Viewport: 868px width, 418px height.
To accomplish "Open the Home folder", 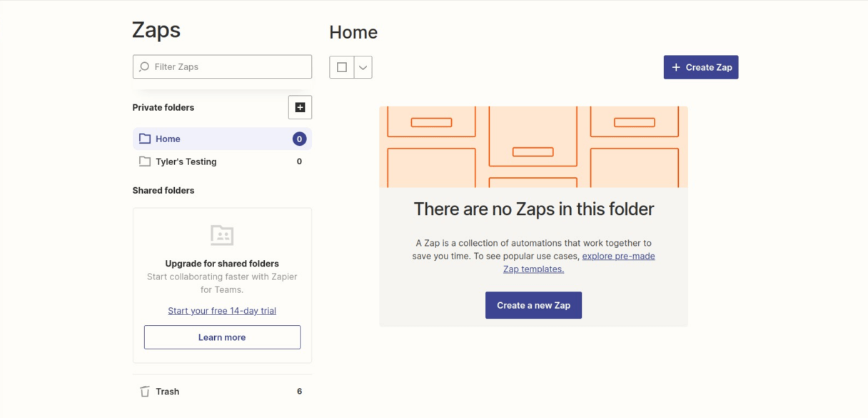I will (222, 139).
